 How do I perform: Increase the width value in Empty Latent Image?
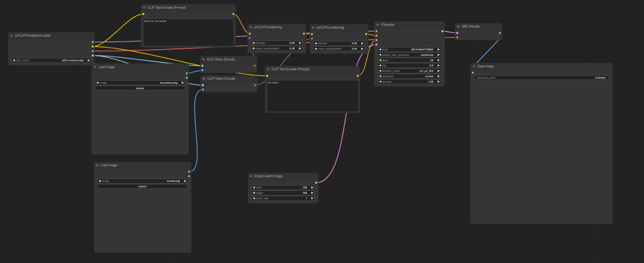[312, 188]
